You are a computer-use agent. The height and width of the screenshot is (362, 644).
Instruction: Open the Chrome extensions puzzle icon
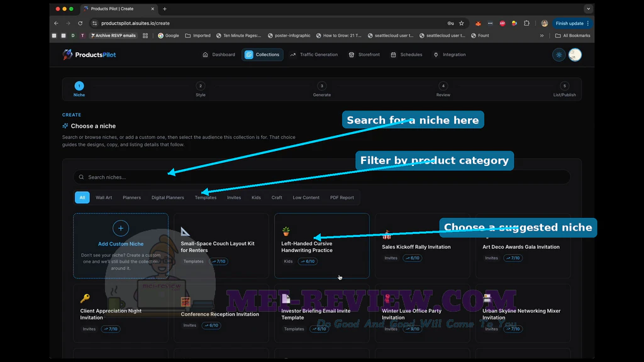526,23
